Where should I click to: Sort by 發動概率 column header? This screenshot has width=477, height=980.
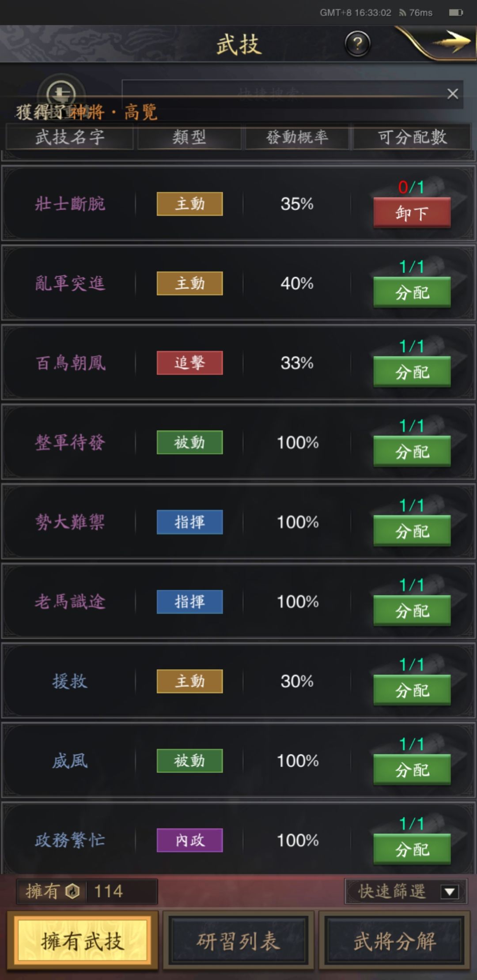[297, 137]
